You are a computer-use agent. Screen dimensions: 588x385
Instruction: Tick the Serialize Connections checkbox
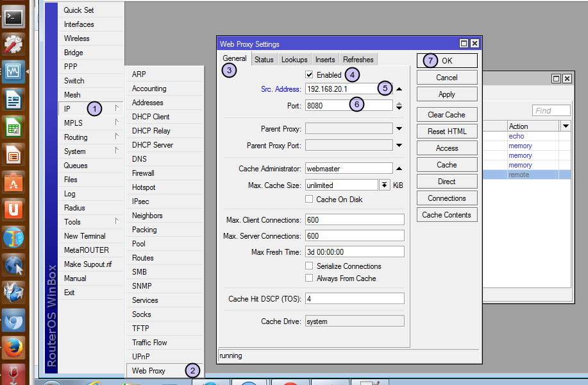coord(310,266)
